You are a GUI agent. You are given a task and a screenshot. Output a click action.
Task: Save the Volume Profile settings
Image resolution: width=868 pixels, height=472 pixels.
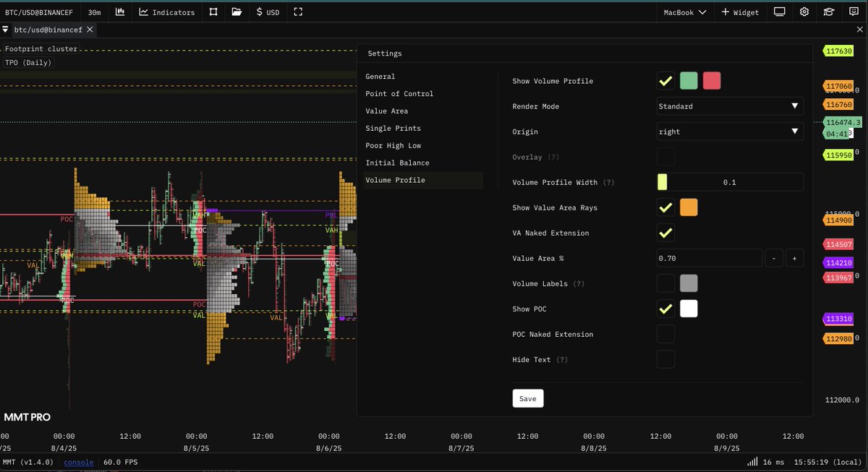[x=528, y=398]
